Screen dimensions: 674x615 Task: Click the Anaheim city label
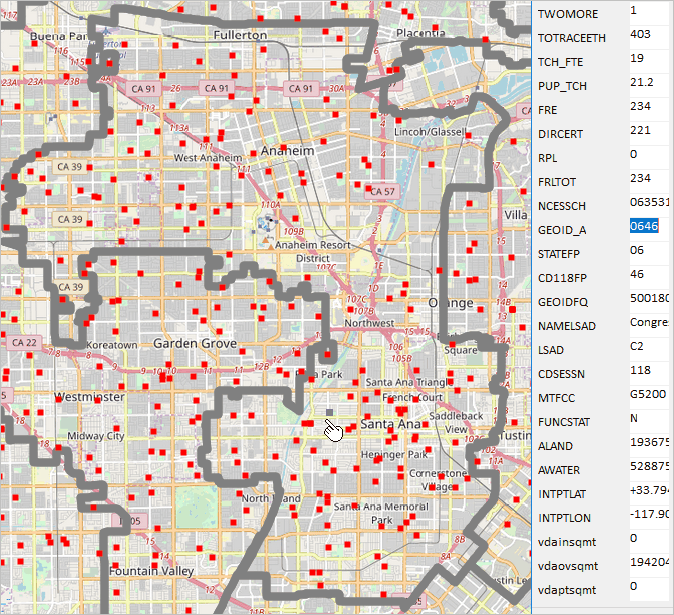tap(287, 151)
